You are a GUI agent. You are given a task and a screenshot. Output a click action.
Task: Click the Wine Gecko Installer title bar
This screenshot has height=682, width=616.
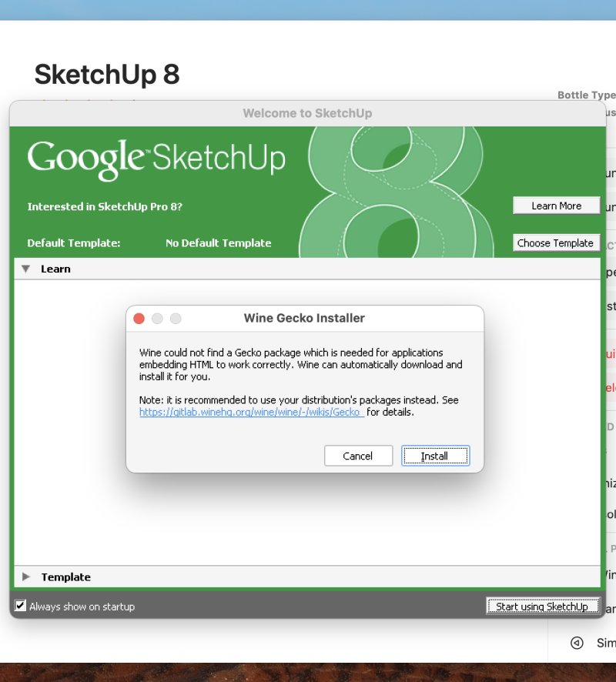point(304,318)
